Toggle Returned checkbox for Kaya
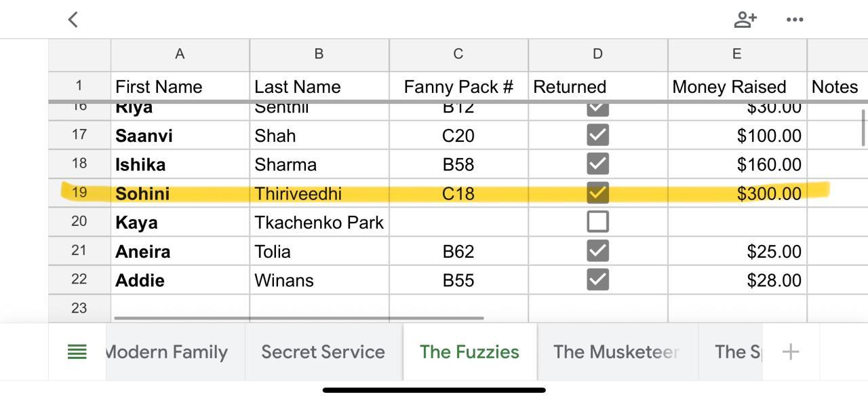The width and height of the screenshot is (868, 401). [597, 222]
